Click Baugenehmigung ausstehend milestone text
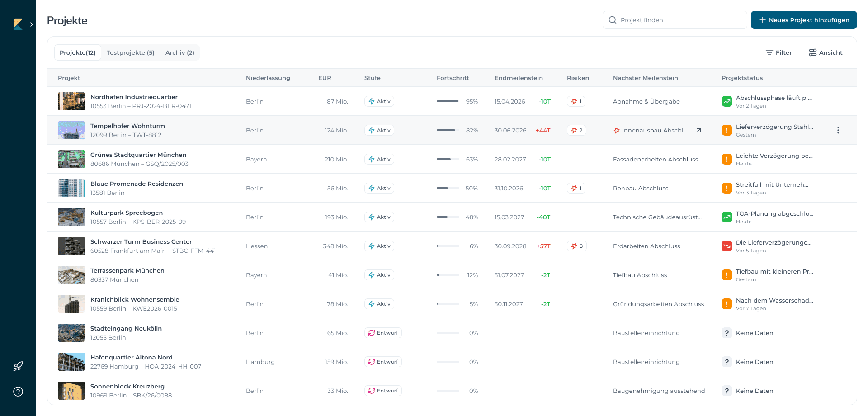Viewport: 868px width, 416px height. pos(659,391)
